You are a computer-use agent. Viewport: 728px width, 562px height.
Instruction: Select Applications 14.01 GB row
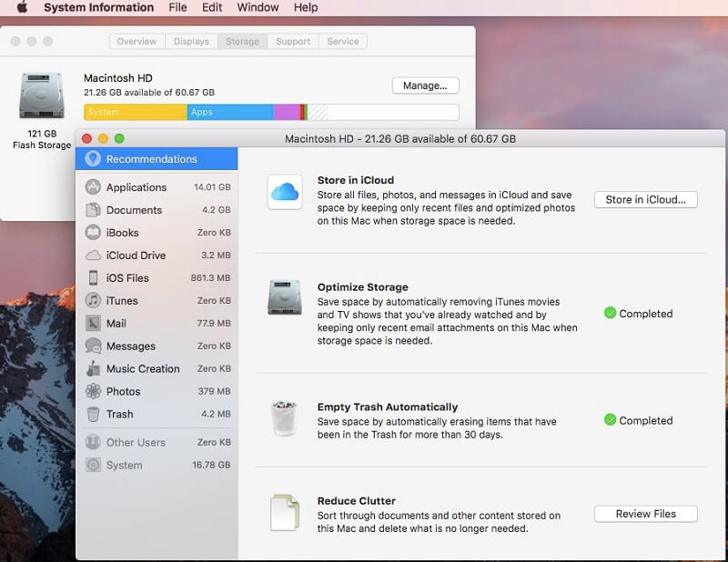(x=157, y=187)
